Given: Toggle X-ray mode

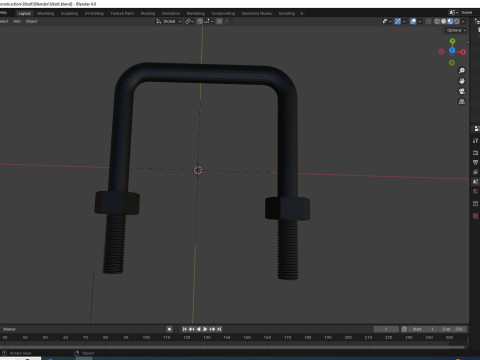Looking at the screenshot, I should [428, 21].
